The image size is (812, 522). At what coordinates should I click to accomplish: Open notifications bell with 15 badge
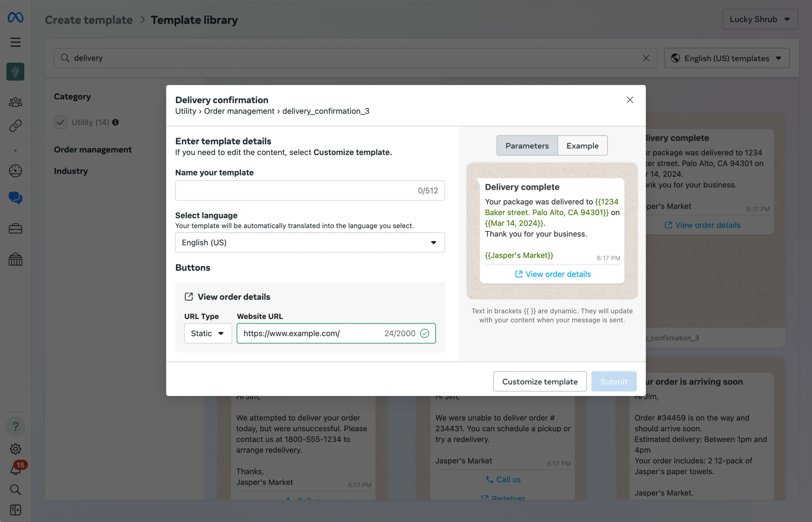click(15, 470)
